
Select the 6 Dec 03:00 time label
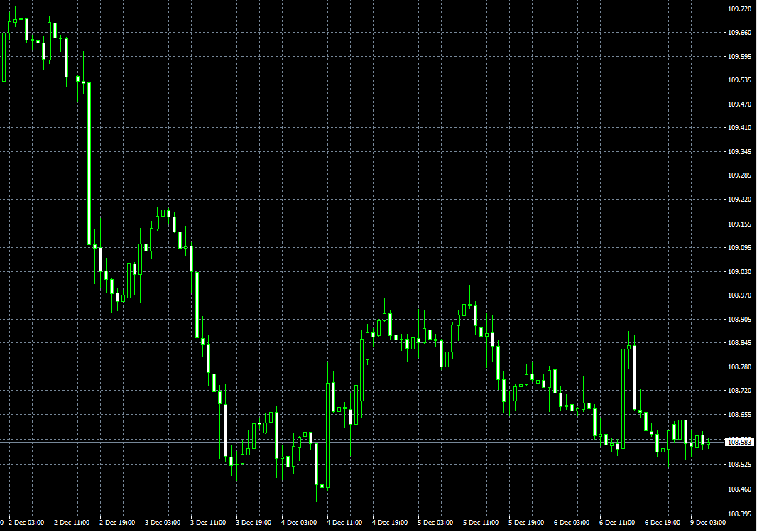(572, 523)
